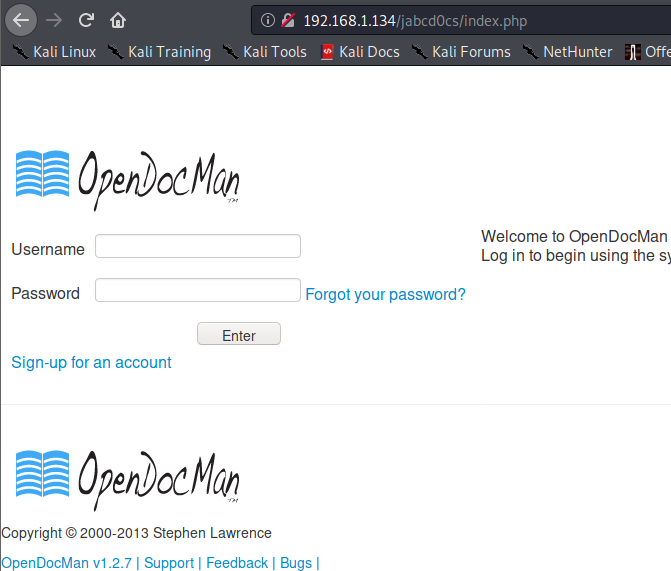Click the 'Copyright © 2000-2013 Stephen Lawrence' text
Image resolution: width=671 pixels, height=571 pixels.
[x=137, y=533]
